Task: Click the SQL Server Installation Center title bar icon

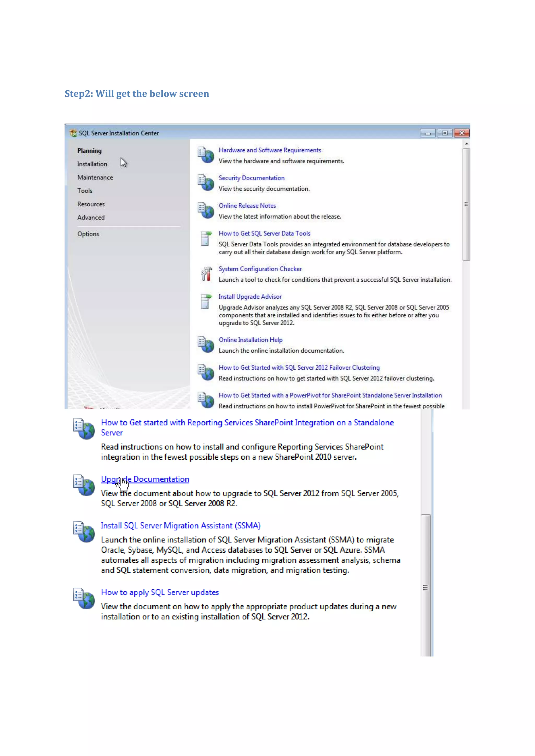Action: [x=73, y=133]
